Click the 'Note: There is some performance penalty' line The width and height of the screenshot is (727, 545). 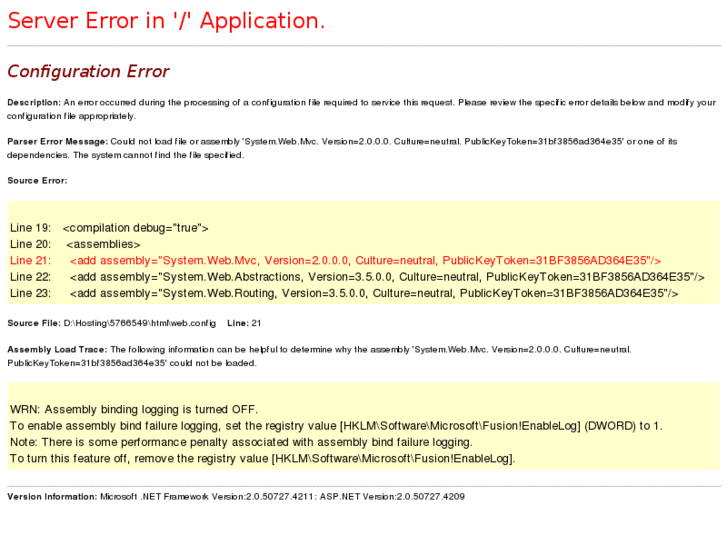(x=241, y=442)
